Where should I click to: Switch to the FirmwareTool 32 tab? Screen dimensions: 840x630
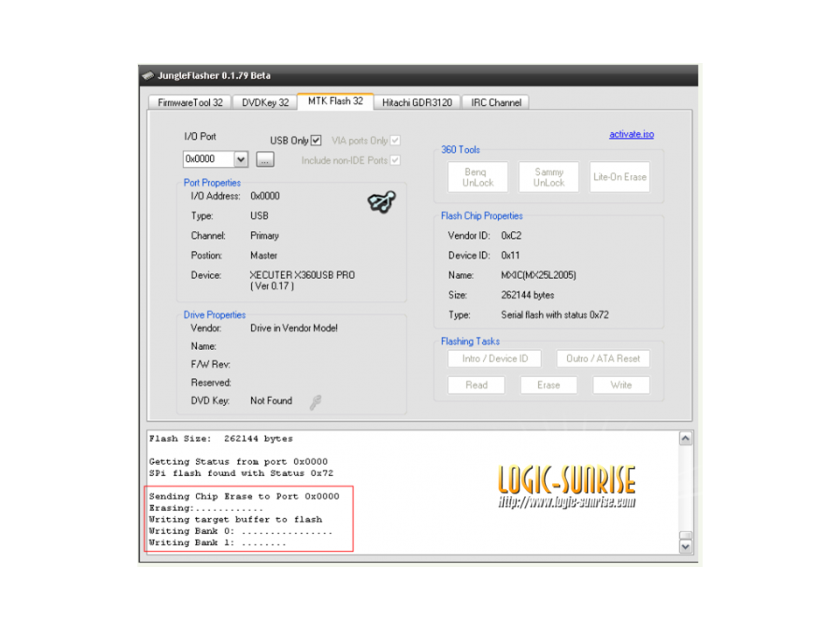point(190,102)
